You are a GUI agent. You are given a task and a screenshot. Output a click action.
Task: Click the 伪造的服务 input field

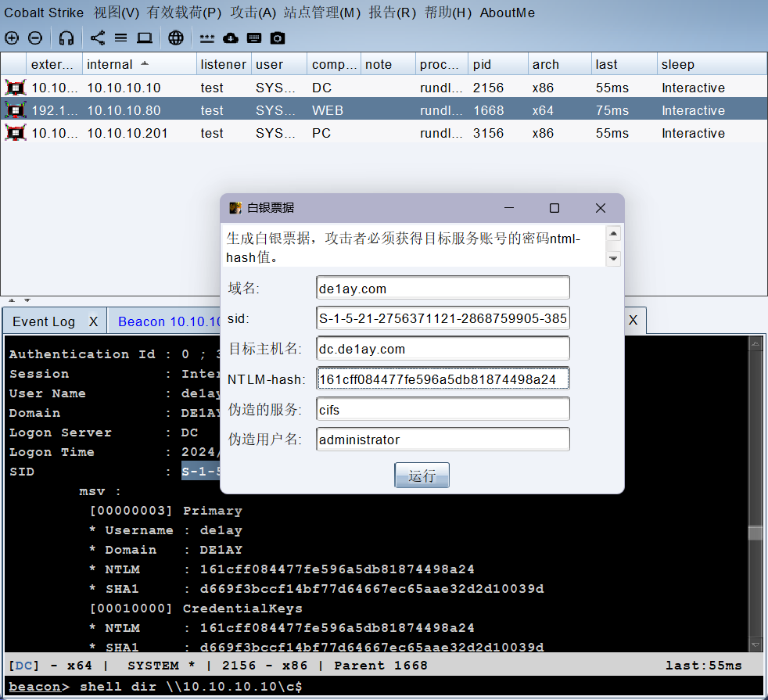tap(443, 409)
